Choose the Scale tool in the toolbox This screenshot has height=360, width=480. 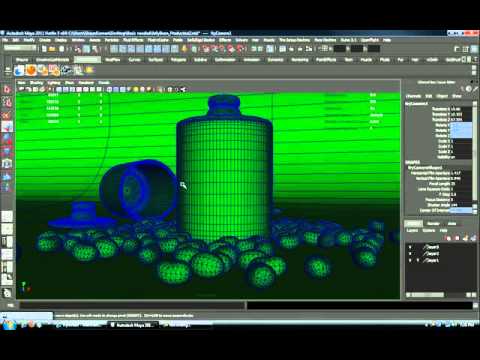coord(7,151)
